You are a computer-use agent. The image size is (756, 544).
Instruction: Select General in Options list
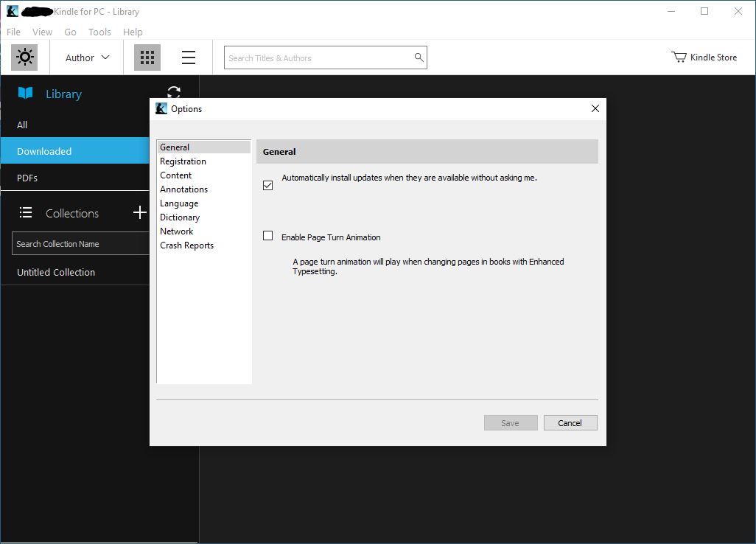click(x=204, y=147)
